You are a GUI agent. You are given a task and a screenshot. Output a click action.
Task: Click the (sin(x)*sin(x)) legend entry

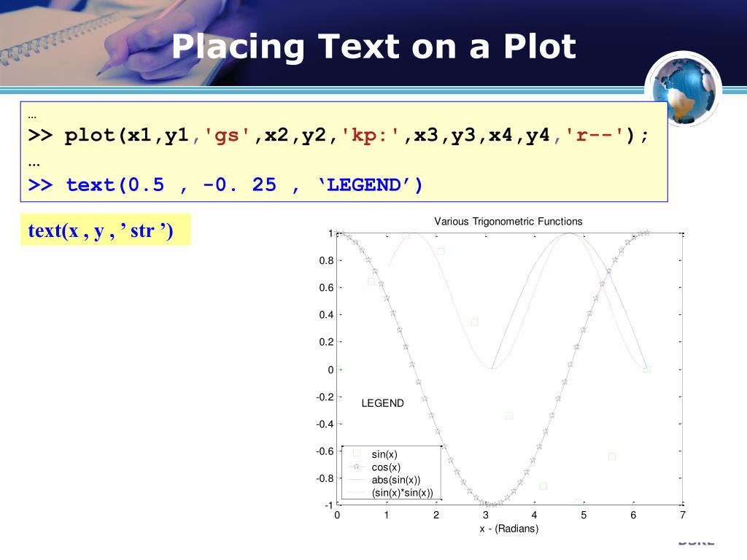(x=403, y=493)
